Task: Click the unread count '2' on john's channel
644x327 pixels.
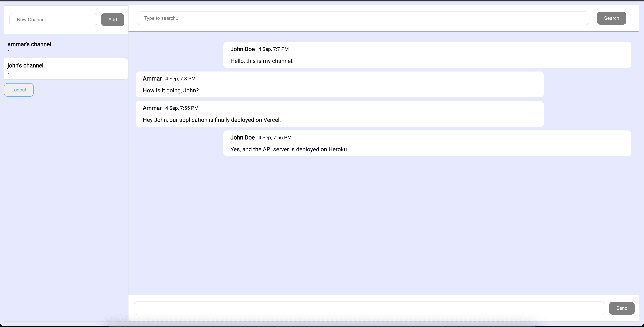Action: 9,73
